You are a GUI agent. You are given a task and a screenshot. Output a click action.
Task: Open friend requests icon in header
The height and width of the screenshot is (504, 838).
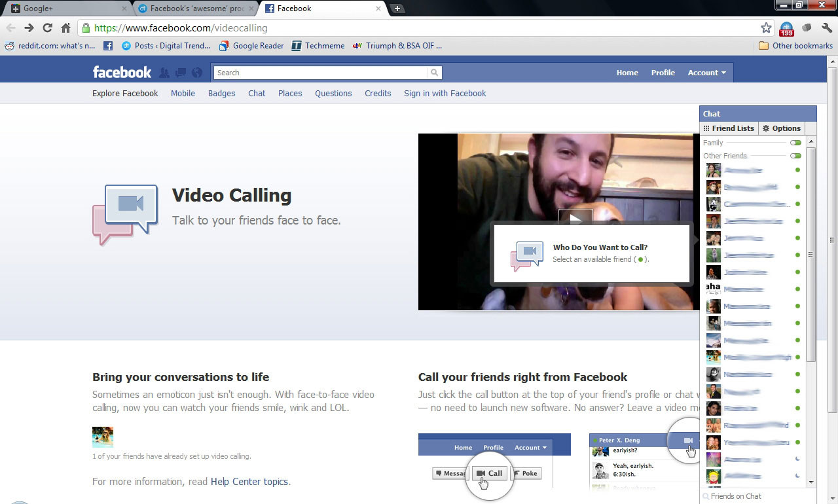[x=164, y=73]
